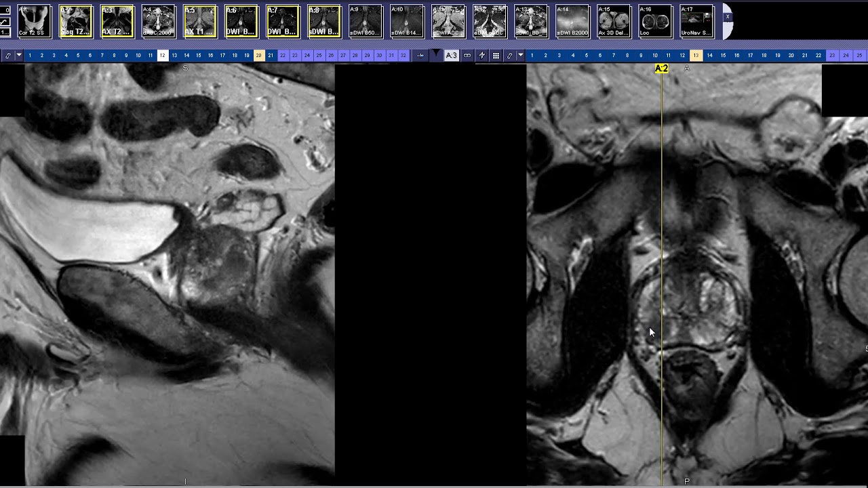The height and width of the screenshot is (488, 868).
Task: Select highlighted slice 13 in right slice bar
Action: pyautogui.click(x=696, y=56)
